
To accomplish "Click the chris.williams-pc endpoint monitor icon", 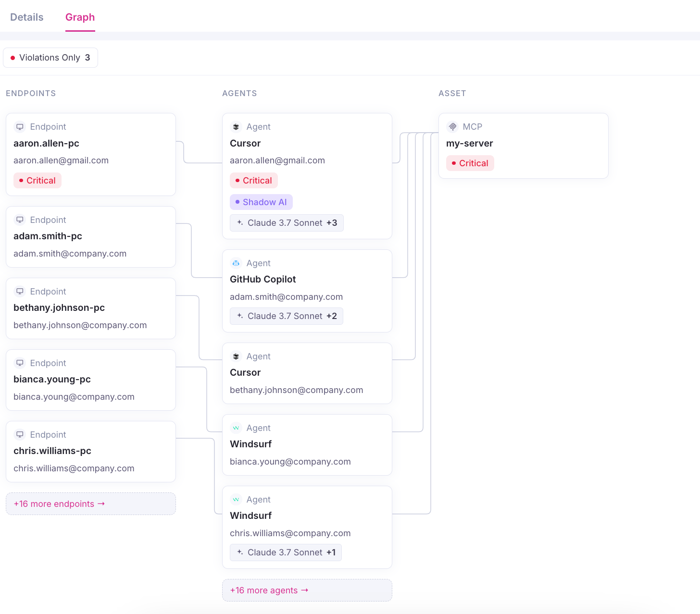I will (20, 435).
